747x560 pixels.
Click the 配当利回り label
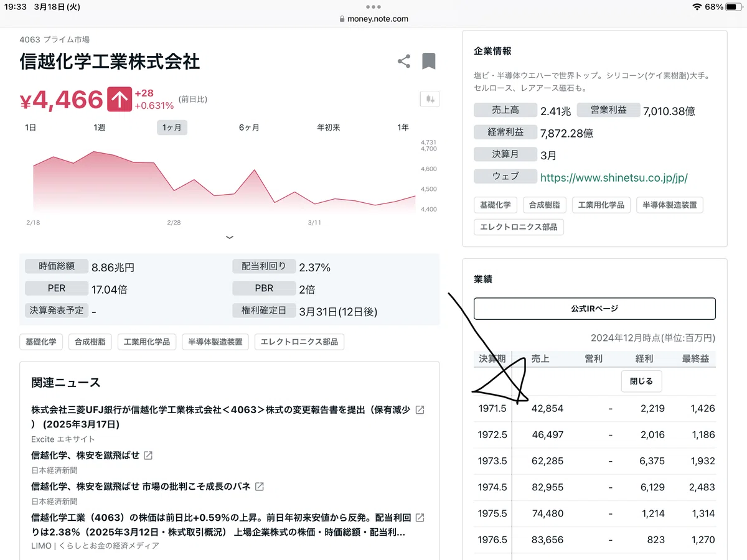(x=264, y=266)
